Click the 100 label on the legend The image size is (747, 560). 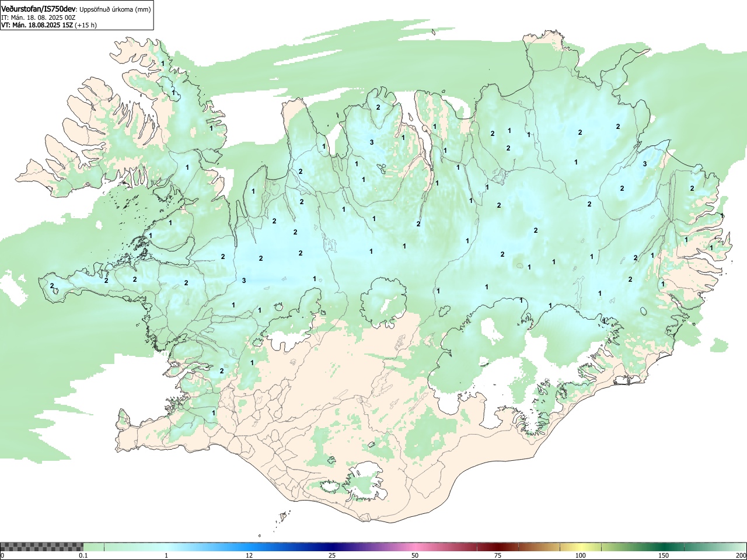(x=580, y=555)
